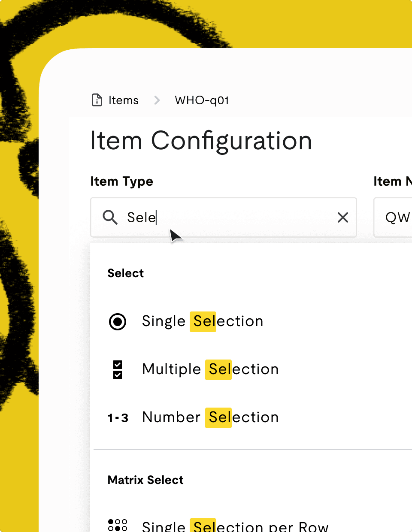Focus the Item Type search field
The image size is (412, 532).
click(224, 218)
